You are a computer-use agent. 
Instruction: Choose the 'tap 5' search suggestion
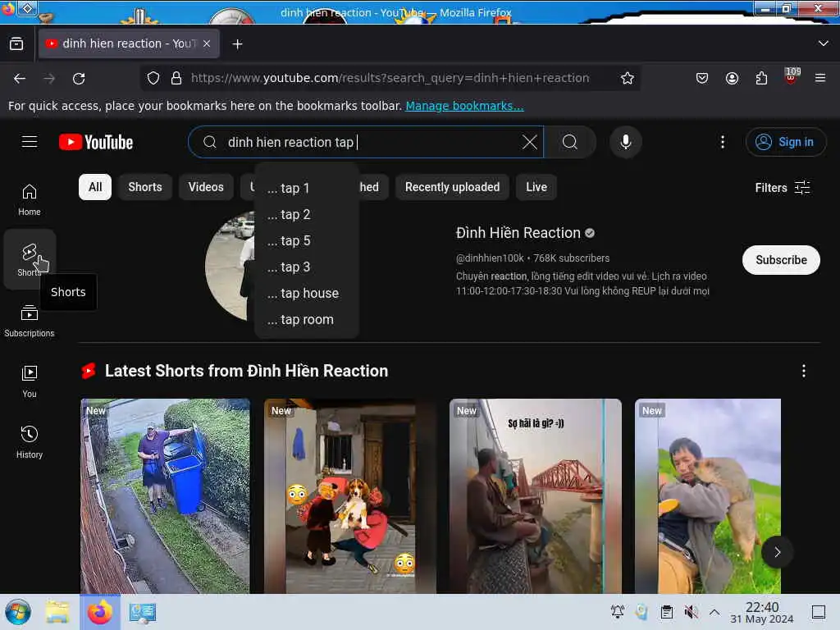click(x=307, y=240)
